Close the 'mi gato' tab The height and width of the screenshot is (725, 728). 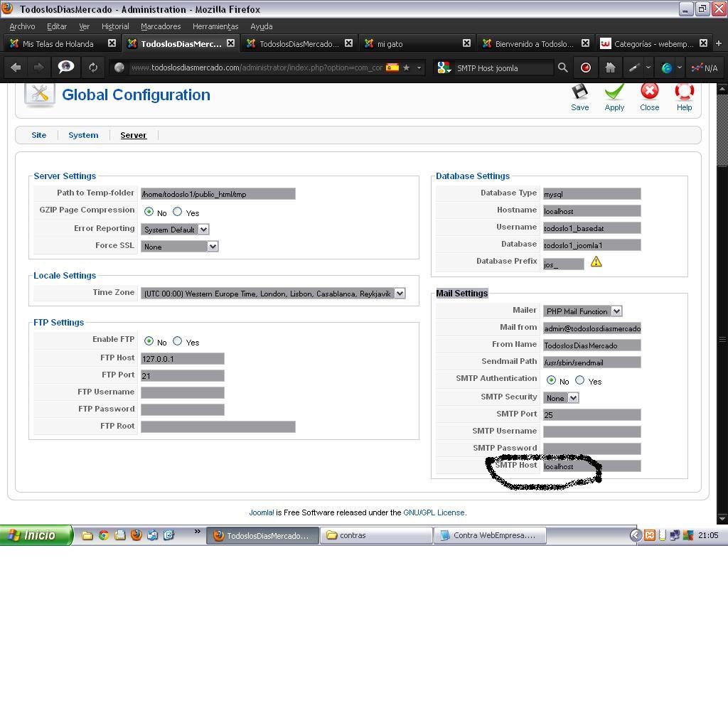pyautogui.click(x=466, y=43)
